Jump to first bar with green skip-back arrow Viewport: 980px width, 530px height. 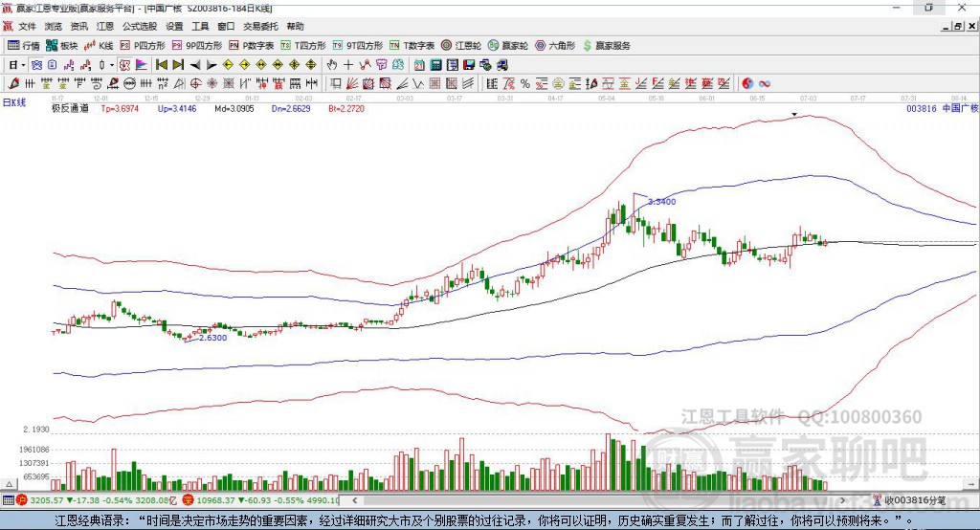(x=161, y=65)
